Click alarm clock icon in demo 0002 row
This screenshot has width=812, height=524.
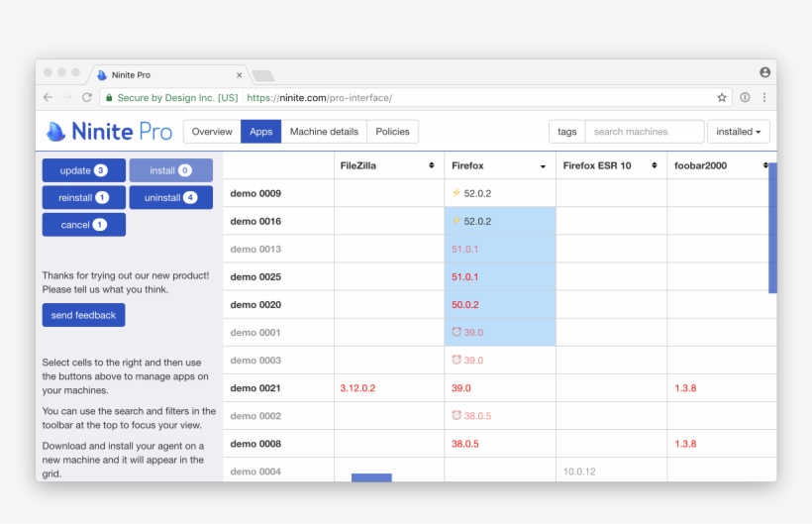(x=457, y=415)
